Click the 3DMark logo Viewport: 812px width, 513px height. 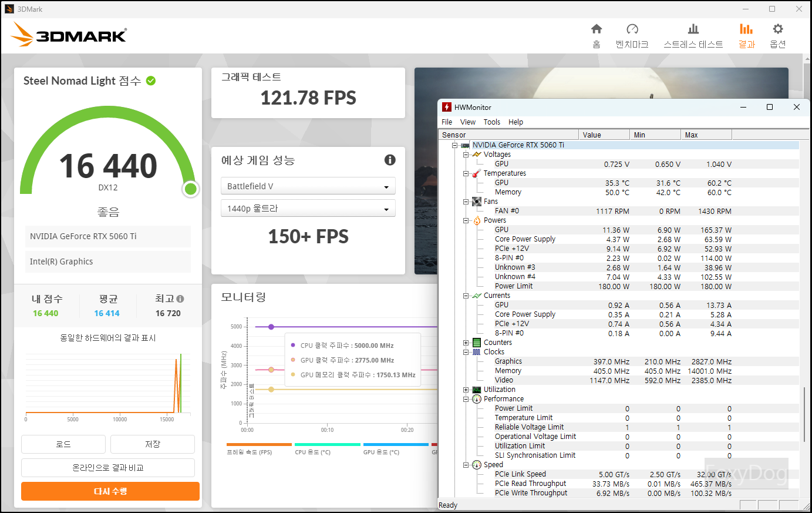(69, 35)
